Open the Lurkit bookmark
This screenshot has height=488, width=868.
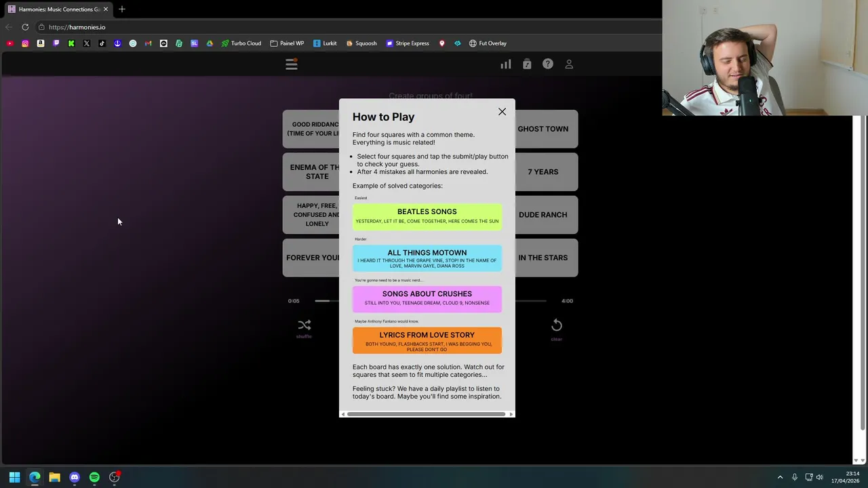(x=325, y=43)
